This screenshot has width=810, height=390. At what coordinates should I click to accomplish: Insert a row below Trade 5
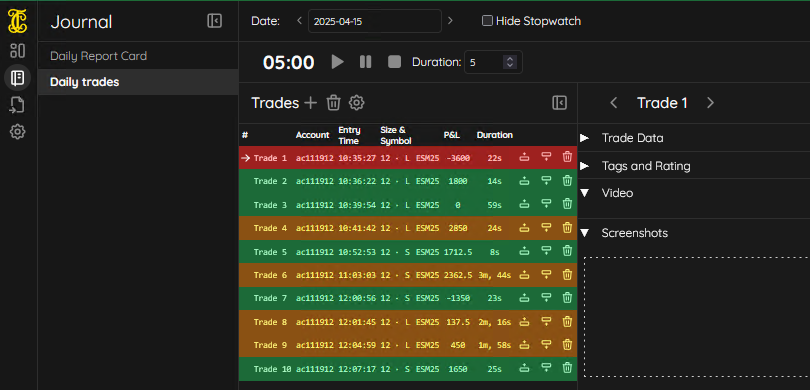pyautogui.click(x=546, y=252)
